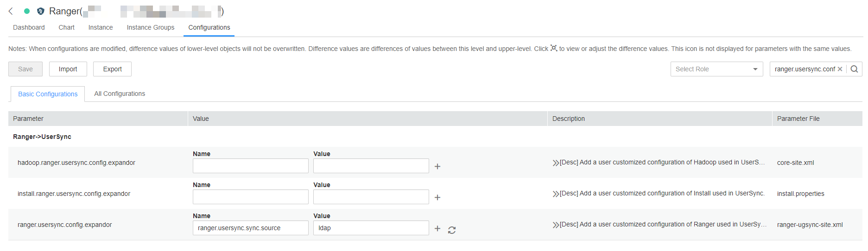Screen dimensions: 868x251
Task: Add a row to install.ranger.usersync.config.expandor
Action: (x=437, y=197)
